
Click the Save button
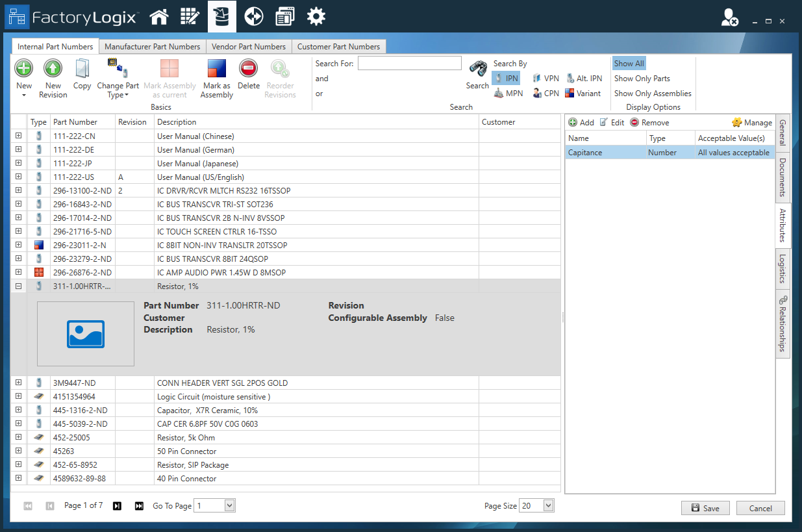tap(705, 509)
